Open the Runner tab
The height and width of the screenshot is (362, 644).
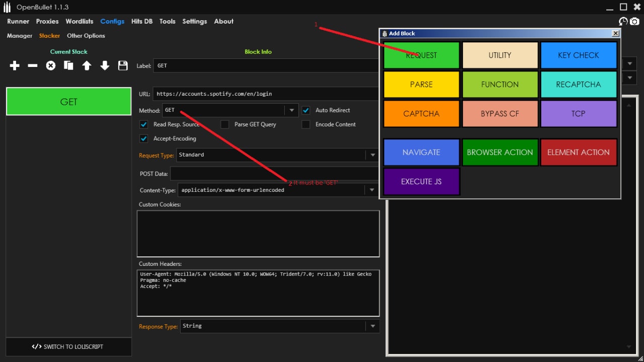click(x=18, y=21)
